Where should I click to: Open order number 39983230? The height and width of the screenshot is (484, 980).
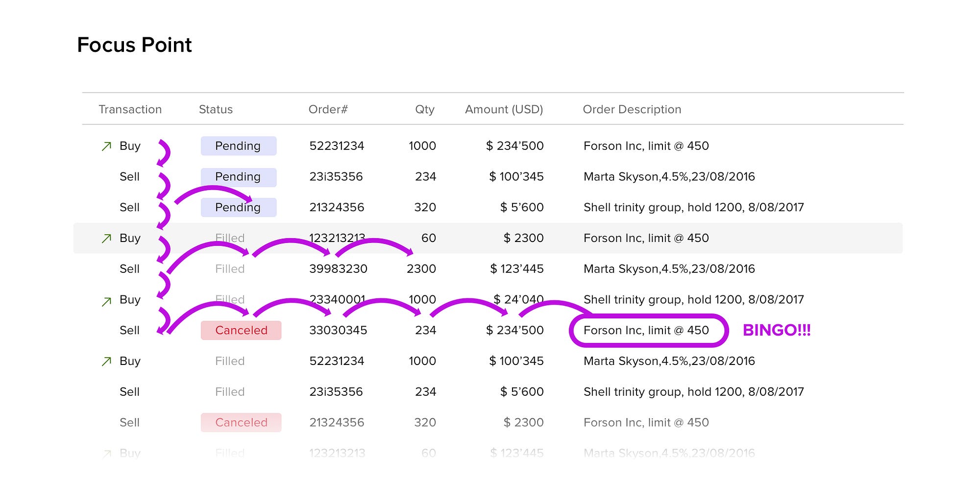coord(338,269)
